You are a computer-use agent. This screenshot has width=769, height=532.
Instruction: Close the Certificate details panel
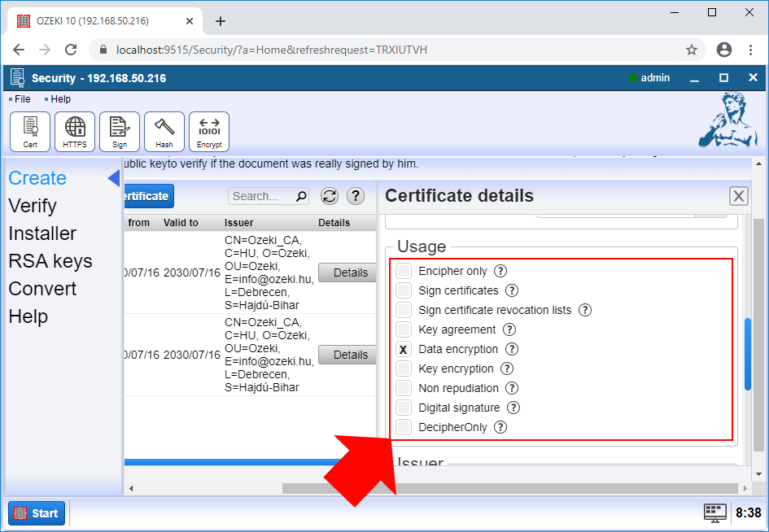[739, 196]
